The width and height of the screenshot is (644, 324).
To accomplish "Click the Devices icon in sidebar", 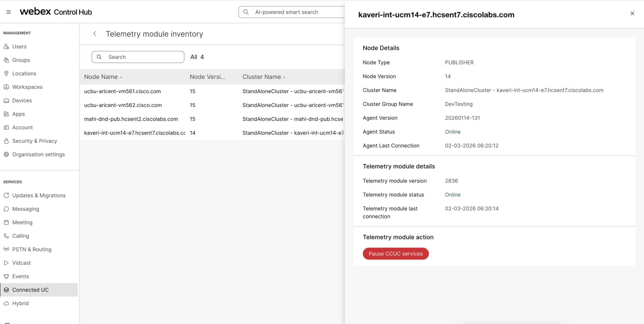I will pyautogui.click(x=6, y=101).
